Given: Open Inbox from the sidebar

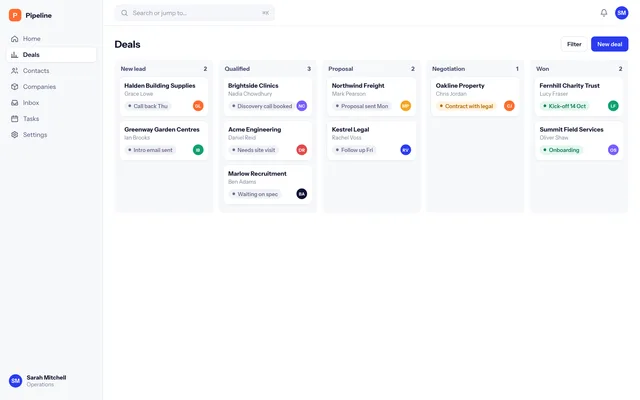Looking at the screenshot, I should pyautogui.click(x=51, y=103).
